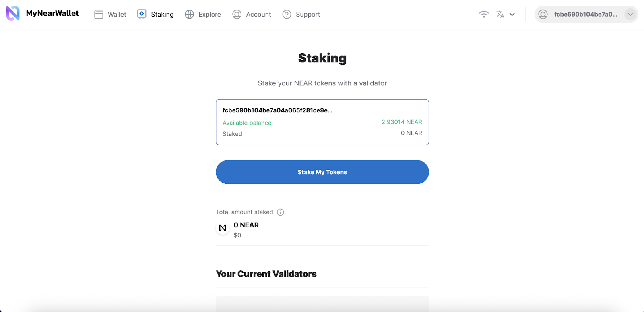The height and width of the screenshot is (312, 644).
Task: Select the account balance card
Action: tap(322, 122)
